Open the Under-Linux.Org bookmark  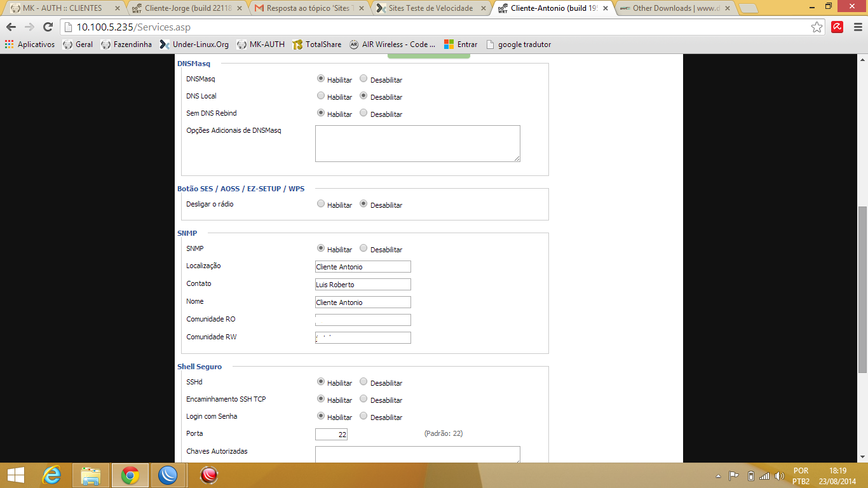(x=194, y=44)
